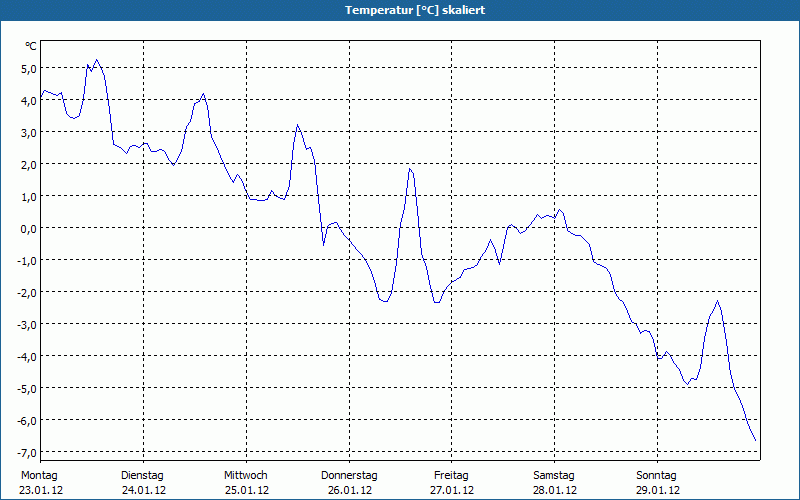This screenshot has height=500, width=800.
Task: Click the date 25.01.12
Action: pos(247,490)
